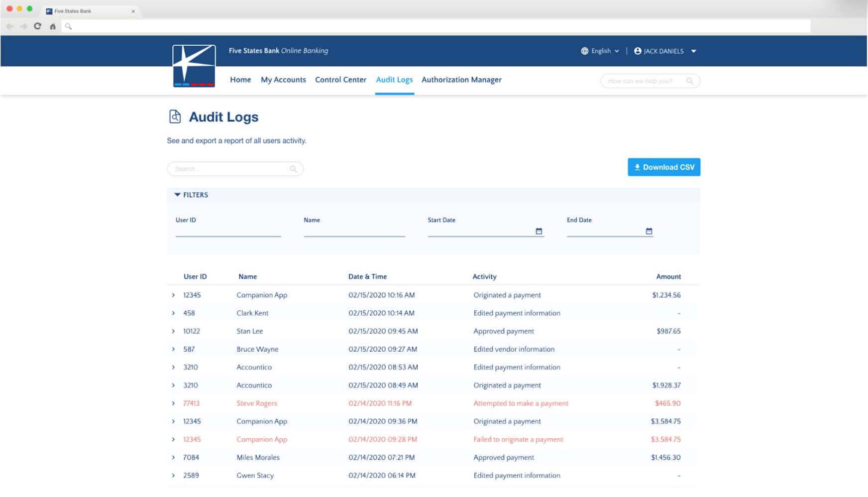
Task: Open the End Date calendar picker
Action: click(649, 231)
